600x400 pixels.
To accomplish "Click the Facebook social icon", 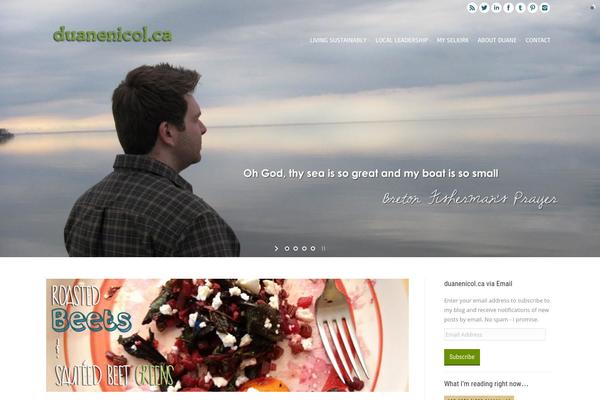I will (x=509, y=8).
